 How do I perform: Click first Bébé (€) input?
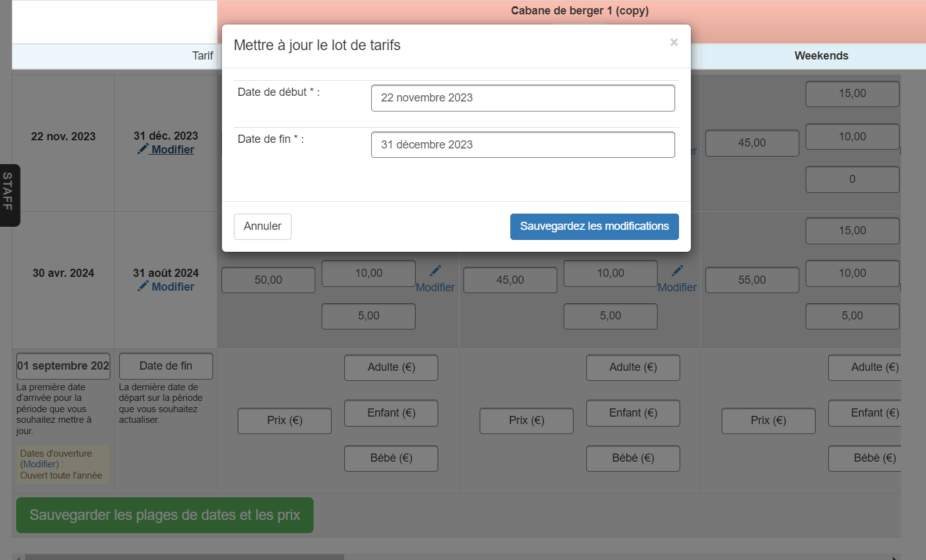(391, 458)
